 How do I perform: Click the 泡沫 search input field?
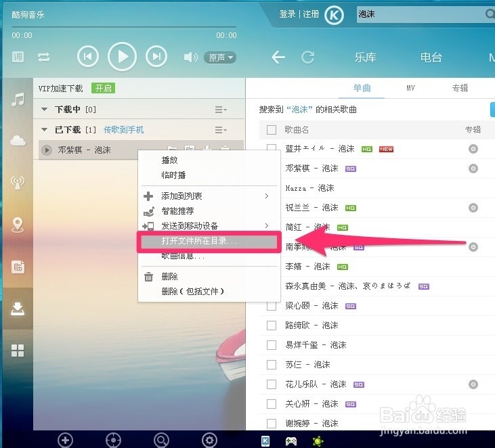tap(420, 14)
